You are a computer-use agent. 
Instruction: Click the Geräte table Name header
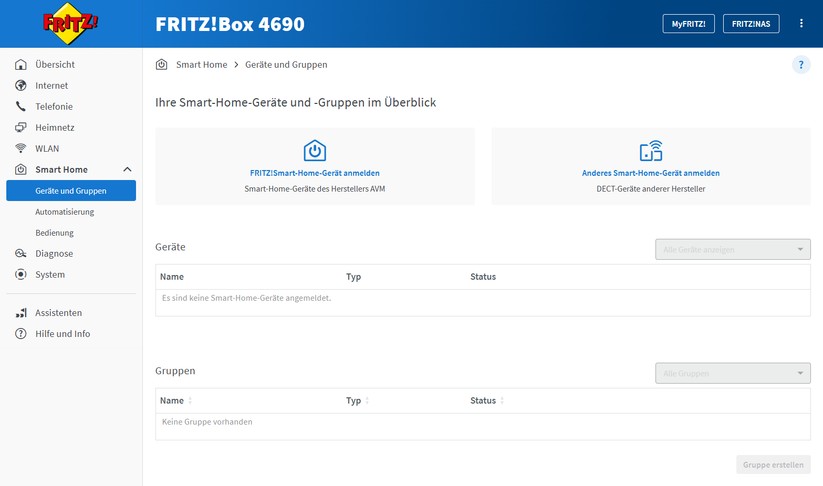tap(172, 277)
